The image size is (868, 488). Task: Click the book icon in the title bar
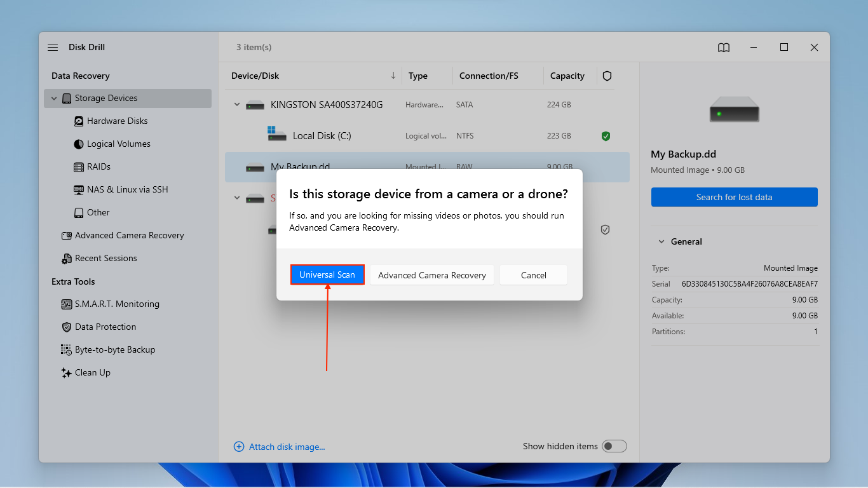point(723,47)
